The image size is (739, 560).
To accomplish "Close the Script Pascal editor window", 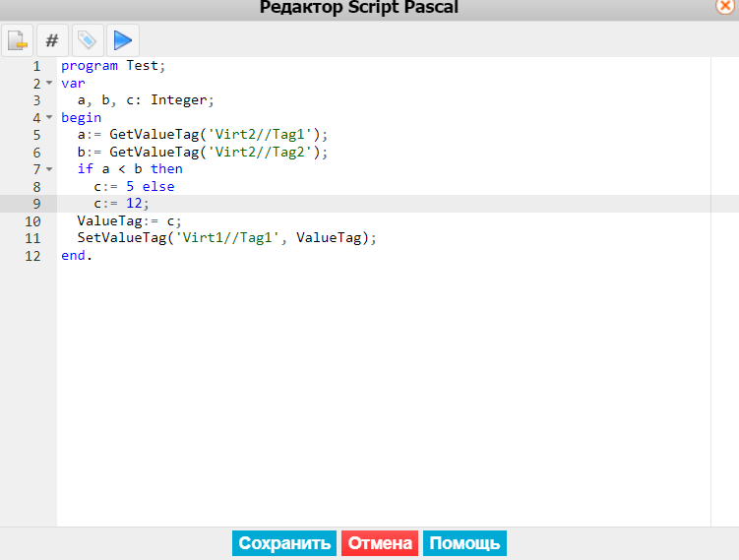I will [725, 7].
